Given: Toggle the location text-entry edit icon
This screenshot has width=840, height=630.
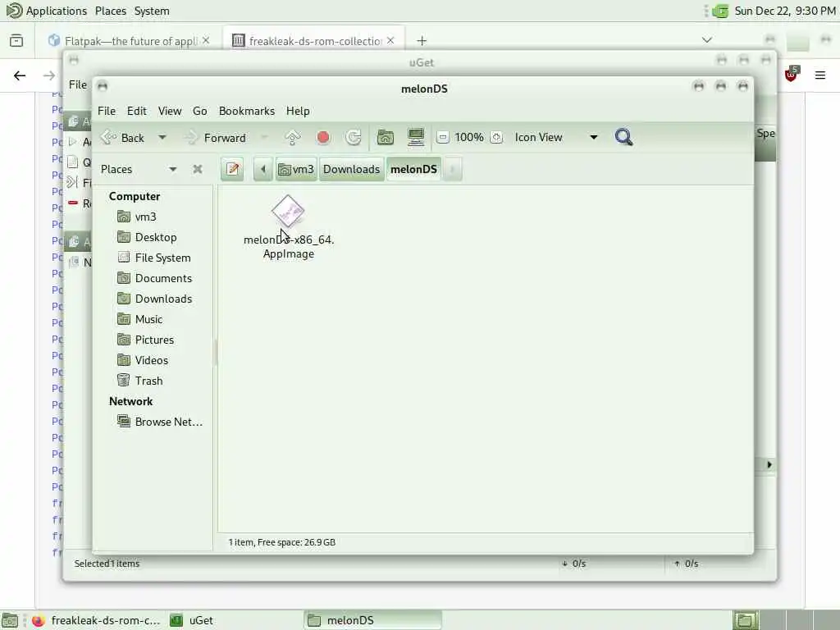Looking at the screenshot, I should coord(232,169).
